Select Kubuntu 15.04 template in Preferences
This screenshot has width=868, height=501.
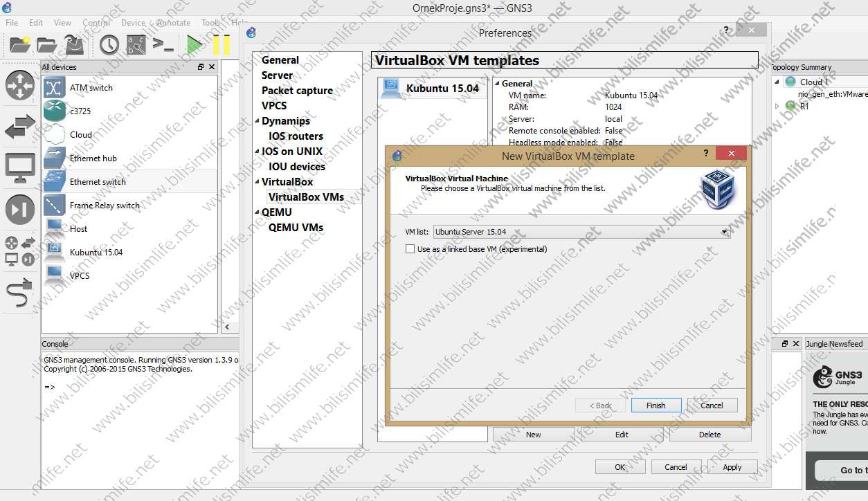(433, 89)
